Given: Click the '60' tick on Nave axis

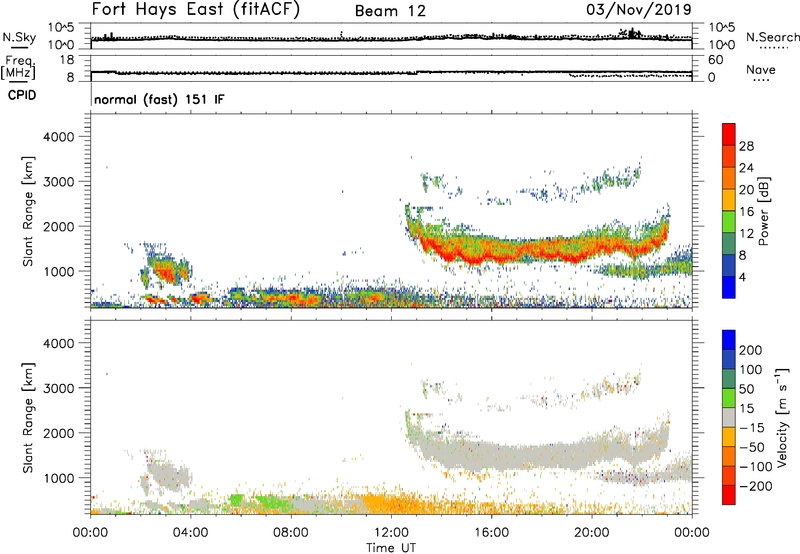Looking at the screenshot, I should 716,60.
